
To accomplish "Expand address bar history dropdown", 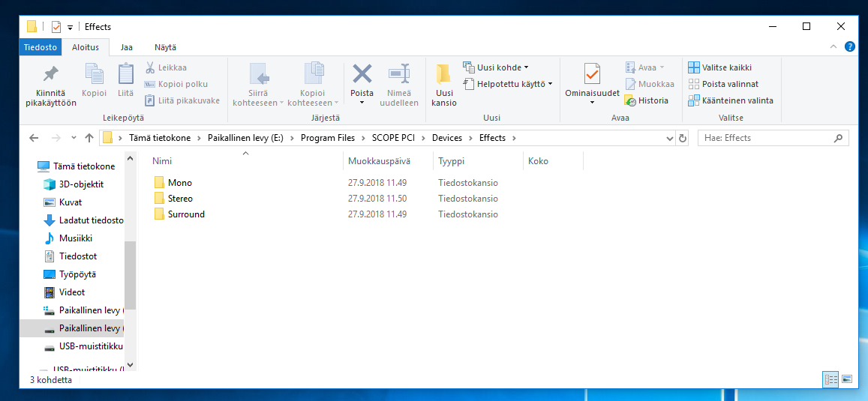I will (x=670, y=138).
